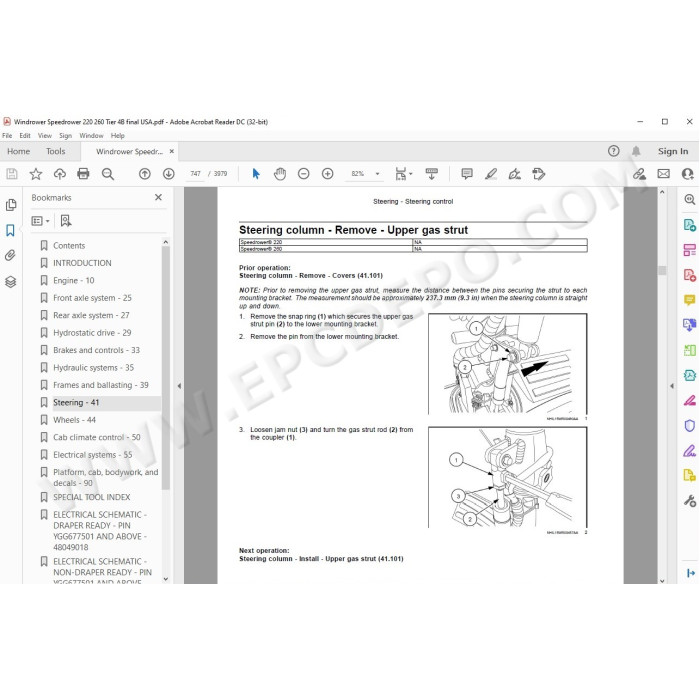Image resolution: width=700 pixels, height=700 pixels.
Task: Activate the Hand pan tool
Action: click(280, 174)
